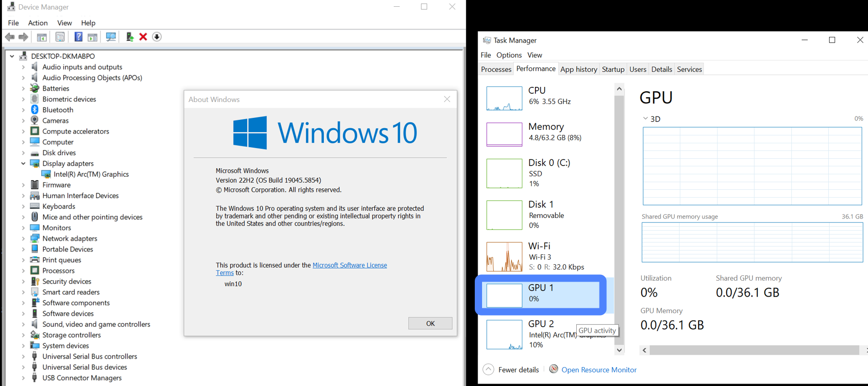The height and width of the screenshot is (386, 868).
Task: Expand Audio inputs and outputs
Action: pyautogui.click(x=23, y=67)
